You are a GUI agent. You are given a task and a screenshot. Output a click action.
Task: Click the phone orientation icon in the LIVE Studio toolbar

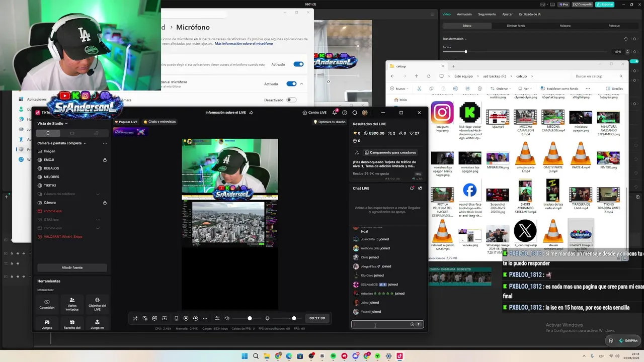176,318
